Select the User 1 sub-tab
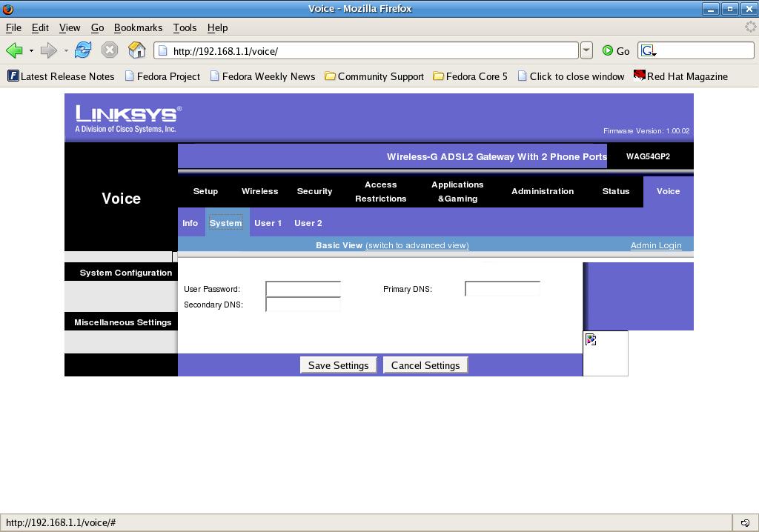Screen dimensions: 759x532 click(268, 223)
